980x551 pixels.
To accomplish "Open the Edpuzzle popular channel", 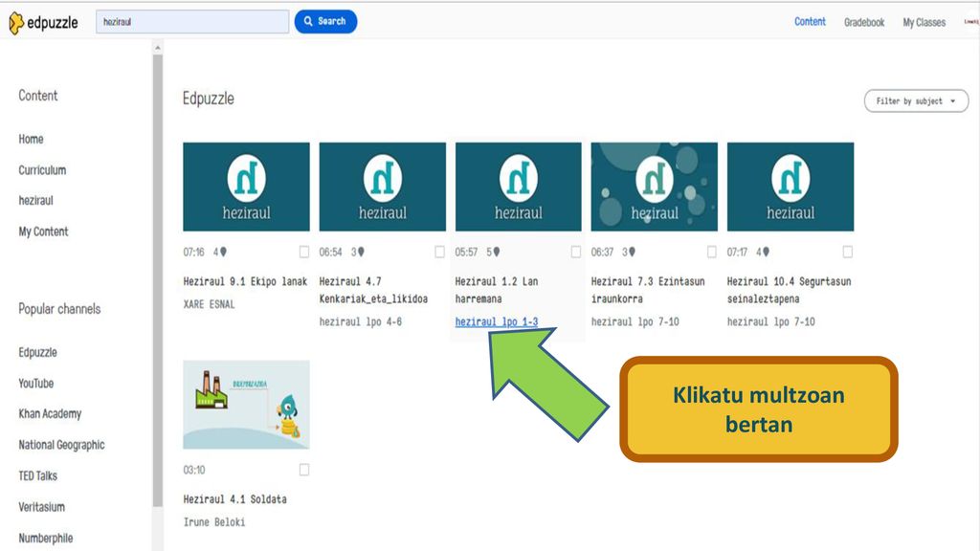I will tap(37, 352).
